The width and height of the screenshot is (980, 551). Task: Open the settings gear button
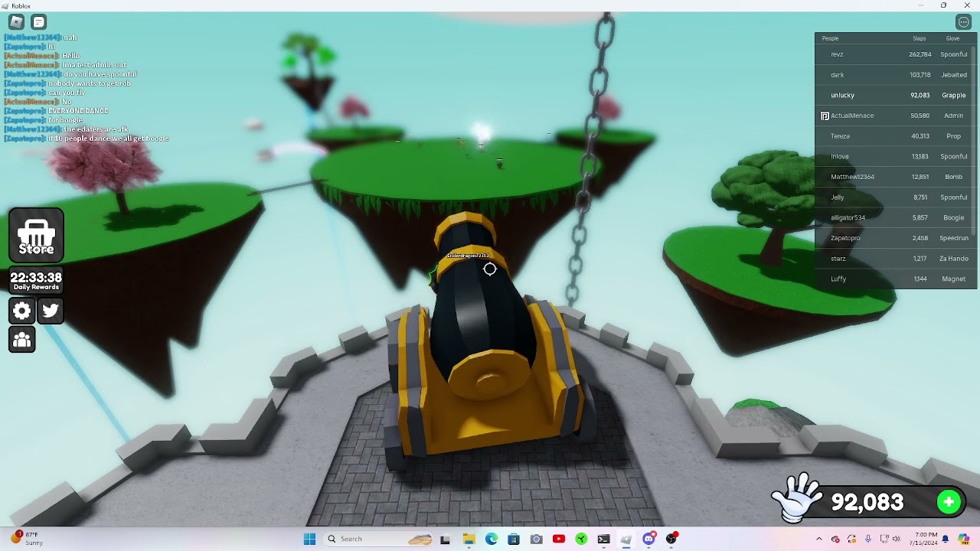[22, 311]
